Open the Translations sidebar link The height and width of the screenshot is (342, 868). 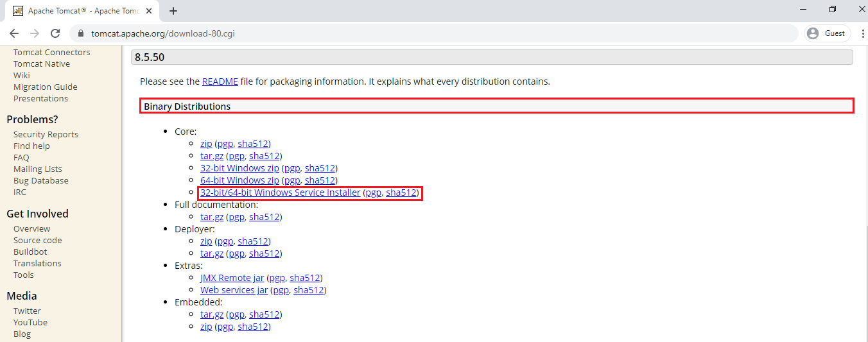coord(37,264)
